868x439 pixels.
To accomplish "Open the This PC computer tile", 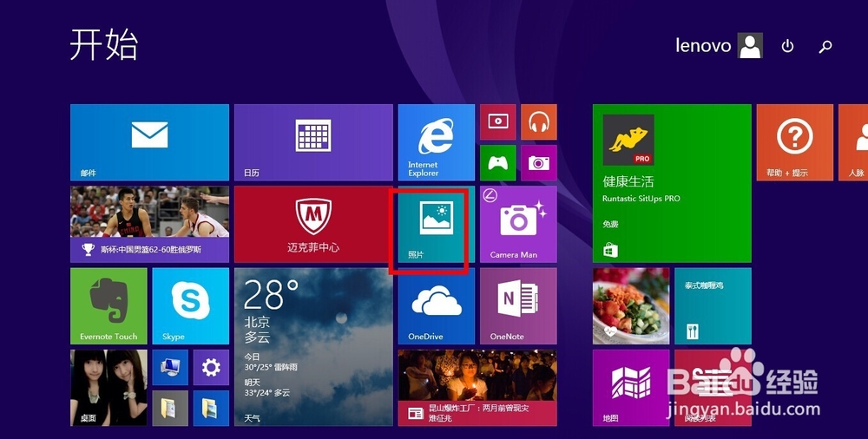I will pyautogui.click(x=170, y=367).
